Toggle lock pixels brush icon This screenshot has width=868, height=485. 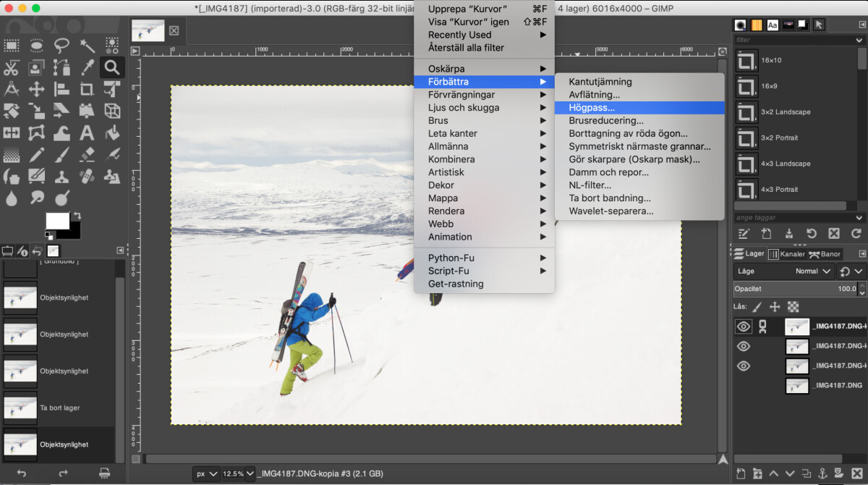point(758,306)
